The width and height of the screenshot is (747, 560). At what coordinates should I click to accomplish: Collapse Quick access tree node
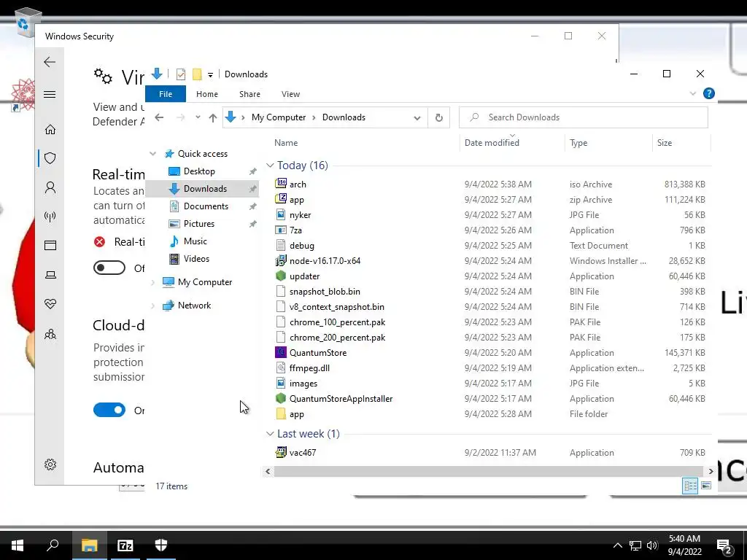point(153,154)
